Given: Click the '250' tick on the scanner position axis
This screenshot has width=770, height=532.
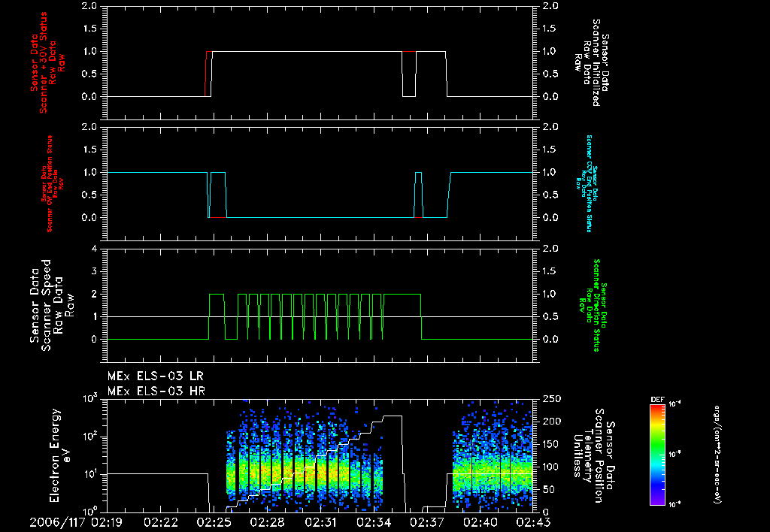Looking at the screenshot, I should tap(552, 399).
